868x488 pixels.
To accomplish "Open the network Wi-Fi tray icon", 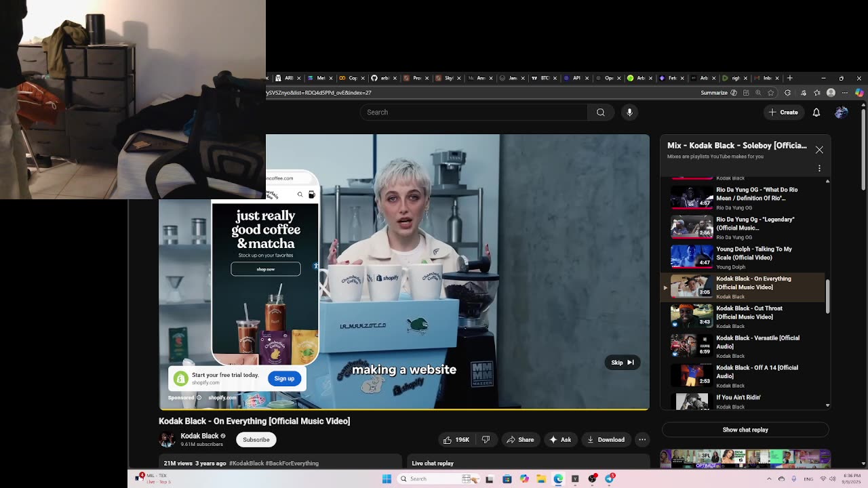I will pyautogui.click(x=823, y=479).
